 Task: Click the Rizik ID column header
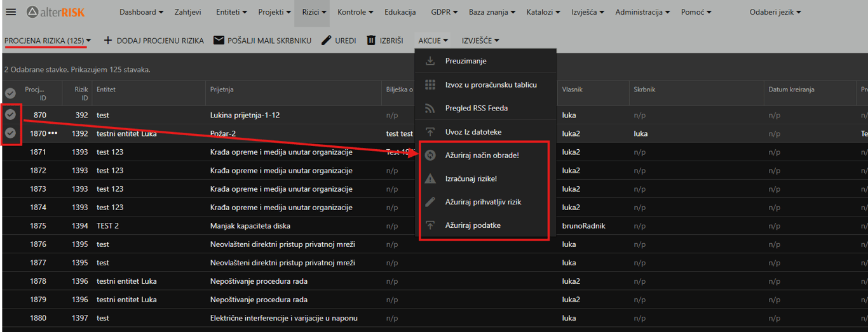(81, 93)
